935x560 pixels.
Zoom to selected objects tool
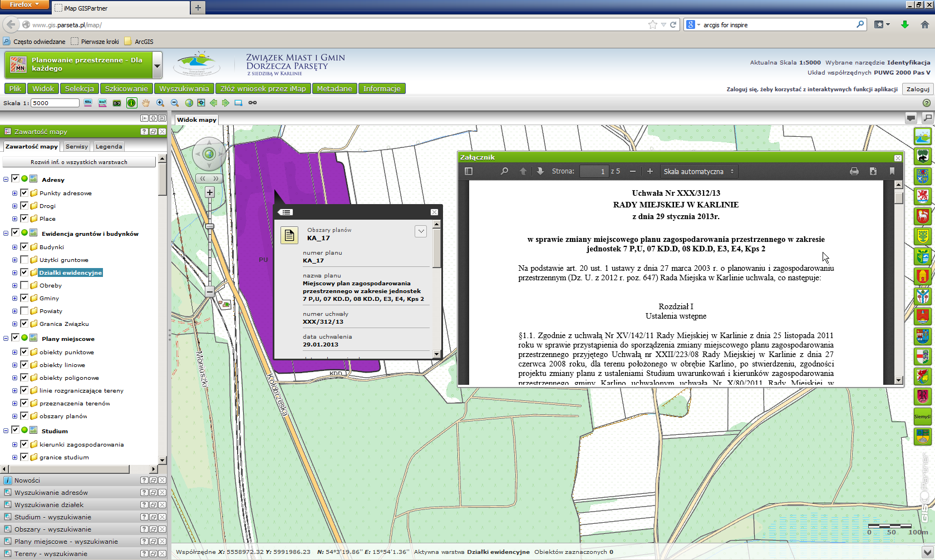point(201,103)
